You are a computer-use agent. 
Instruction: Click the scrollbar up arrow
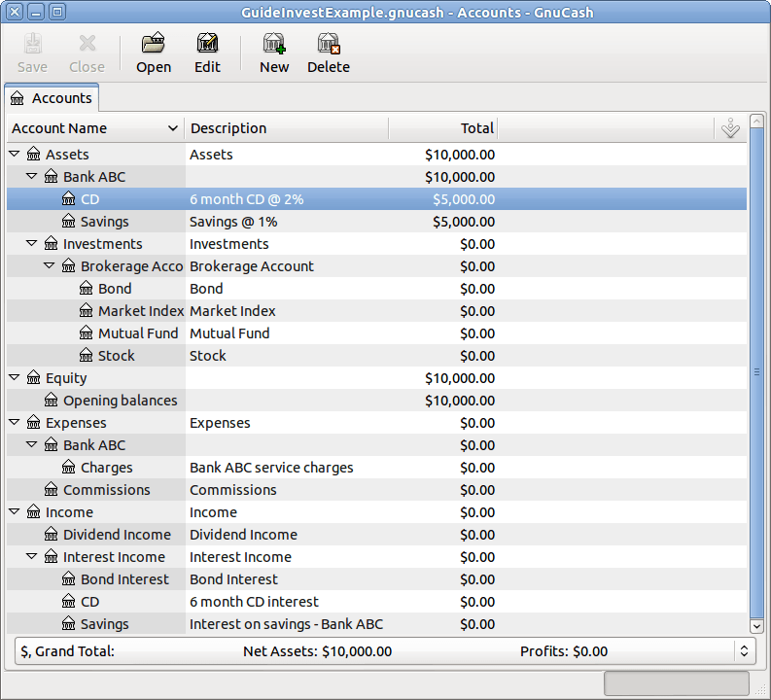click(x=756, y=121)
